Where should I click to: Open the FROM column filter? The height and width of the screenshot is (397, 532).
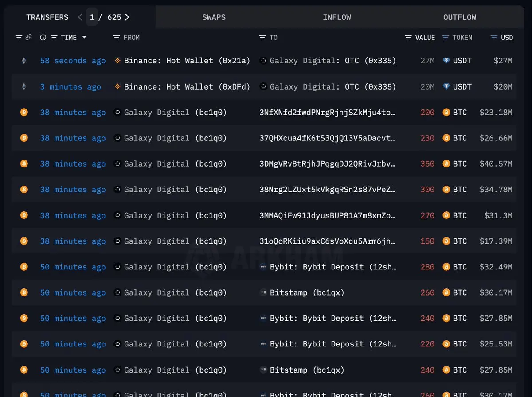click(117, 38)
